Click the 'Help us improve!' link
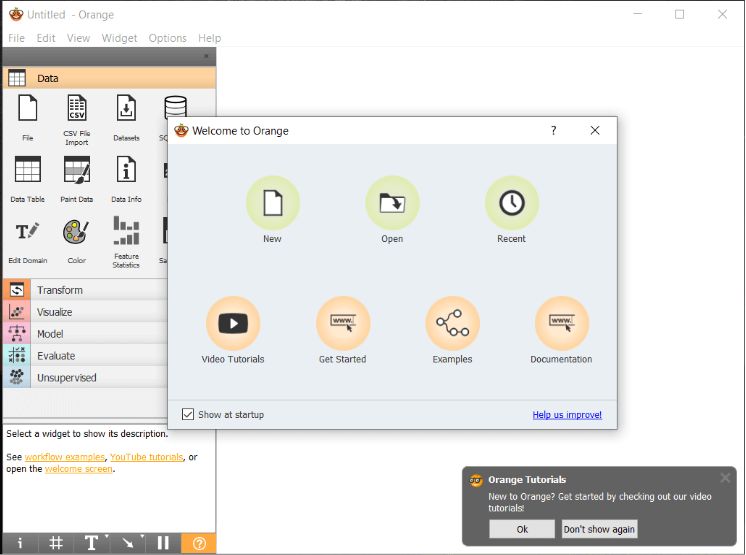 [567, 415]
